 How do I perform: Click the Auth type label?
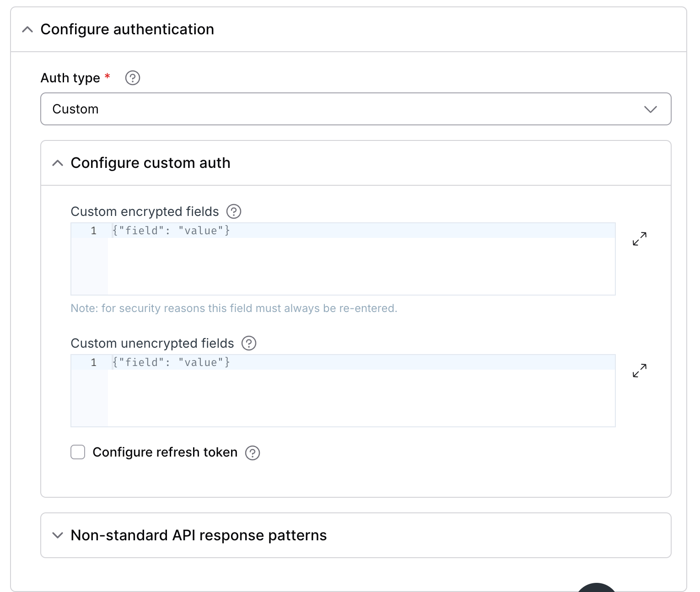tap(70, 78)
